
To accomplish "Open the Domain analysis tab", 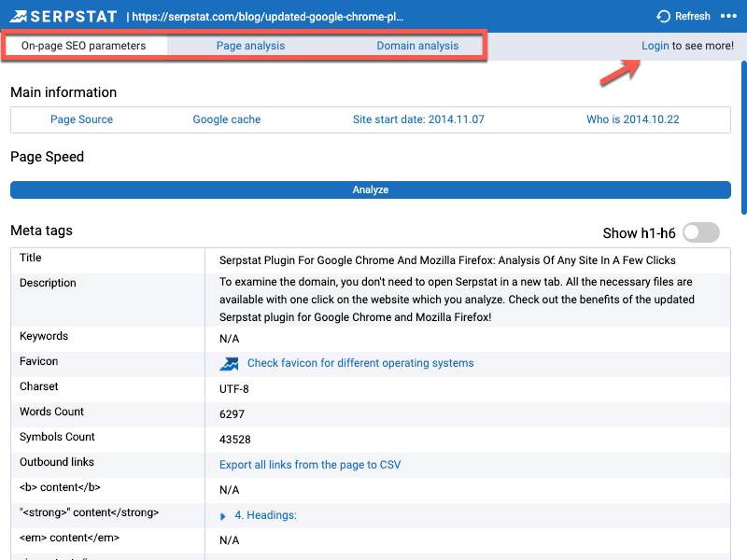I will pyautogui.click(x=417, y=45).
